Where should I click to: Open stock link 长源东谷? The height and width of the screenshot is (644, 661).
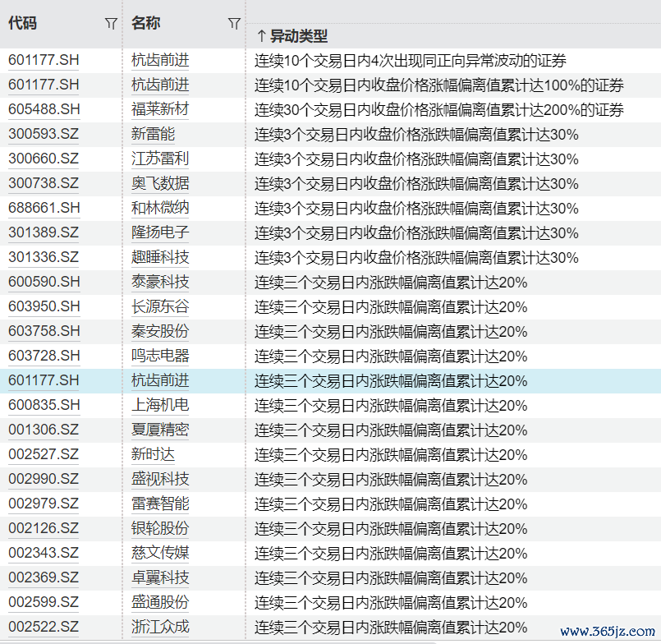tap(160, 306)
